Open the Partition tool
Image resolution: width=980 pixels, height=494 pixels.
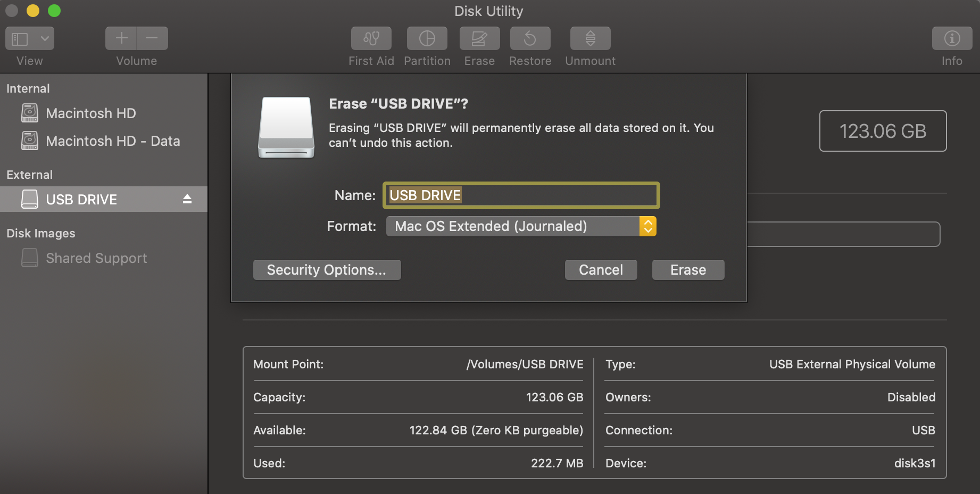(426, 38)
